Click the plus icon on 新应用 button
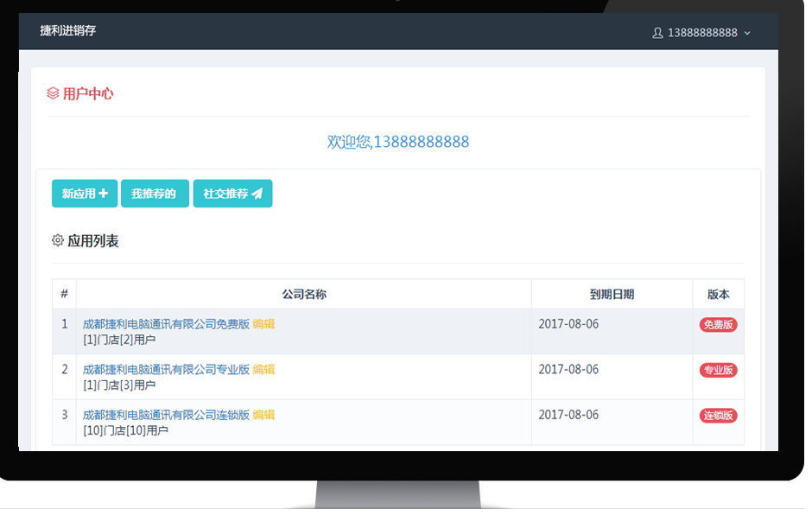The width and height of the screenshot is (812, 522). [x=104, y=194]
